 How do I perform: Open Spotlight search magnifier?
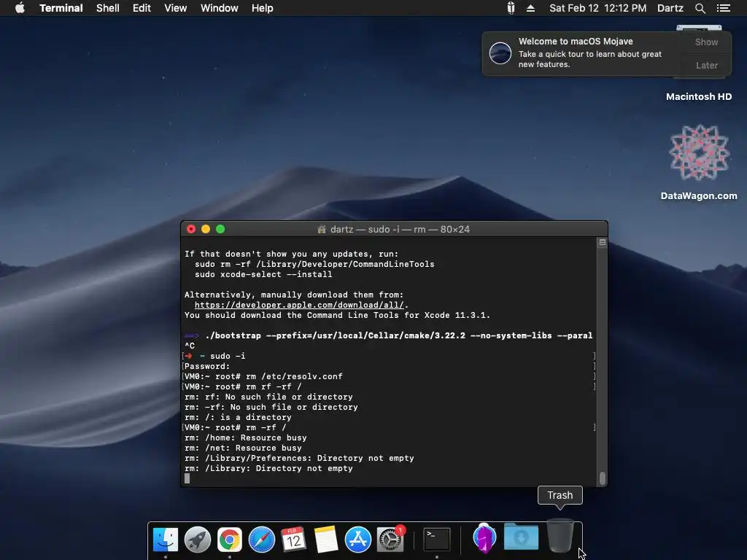(700, 8)
